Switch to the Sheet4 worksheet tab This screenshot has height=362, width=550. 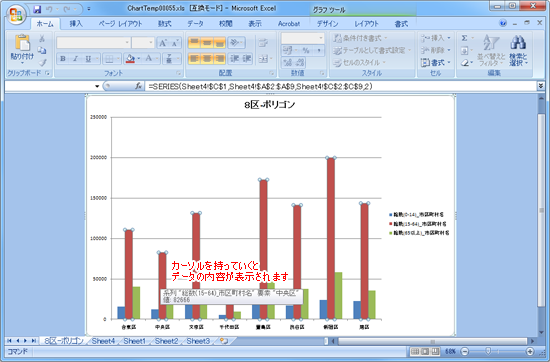[103, 341]
